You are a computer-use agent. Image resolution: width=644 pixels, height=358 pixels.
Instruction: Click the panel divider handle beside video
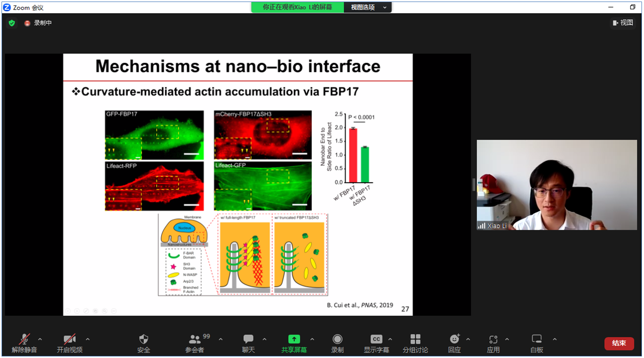point(474,185)
